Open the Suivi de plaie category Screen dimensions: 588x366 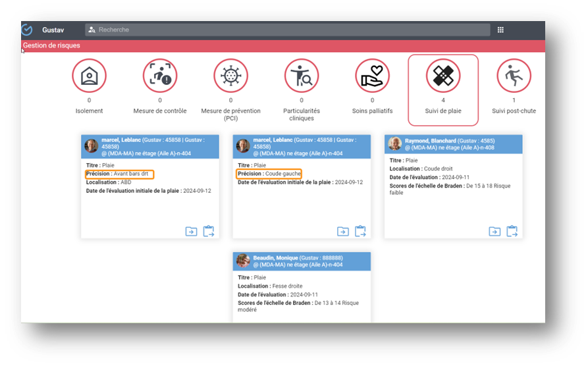[x=443, y=76]
